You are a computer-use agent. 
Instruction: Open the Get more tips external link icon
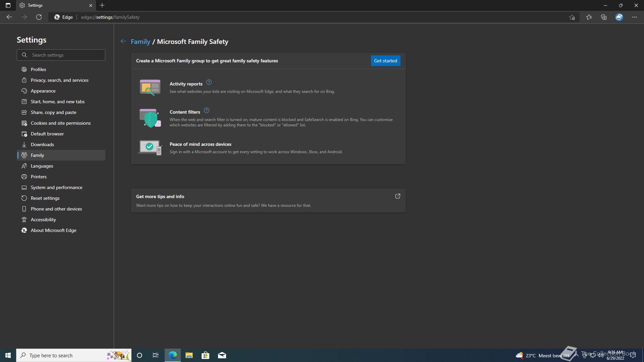pyautogui.click(x=398, y=196)
